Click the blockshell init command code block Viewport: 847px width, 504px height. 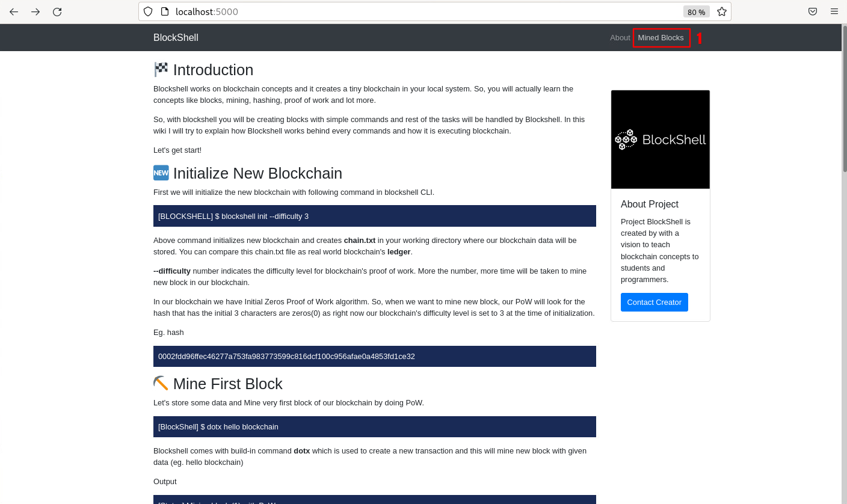click(x=374, y=216)
